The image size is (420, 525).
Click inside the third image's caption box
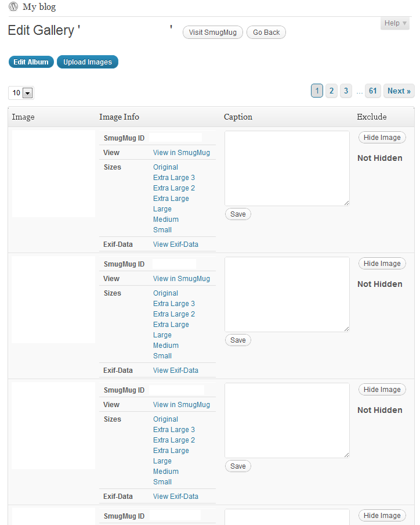287,420
